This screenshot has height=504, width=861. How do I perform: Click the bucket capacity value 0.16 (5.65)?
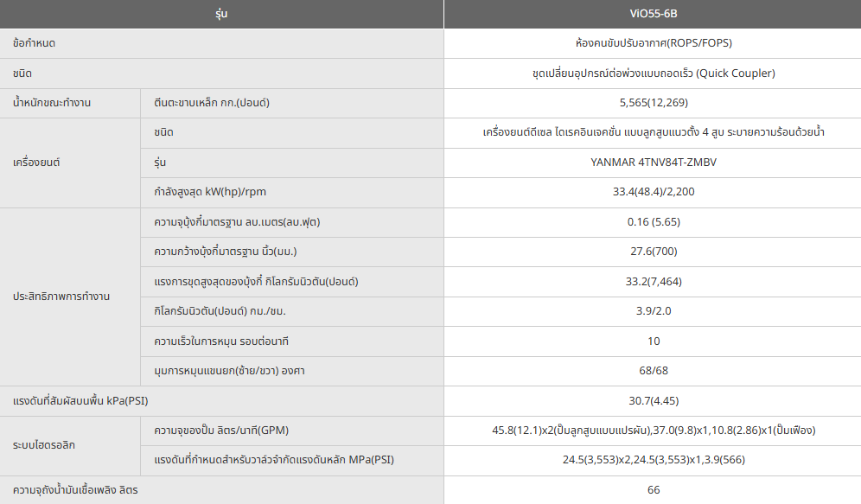point(653,222)
